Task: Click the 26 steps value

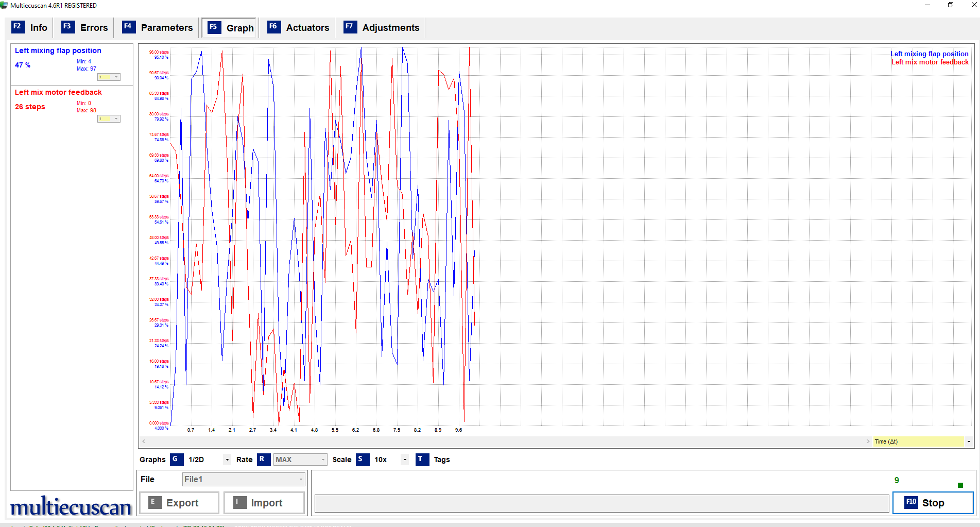Action: [30, 107]
